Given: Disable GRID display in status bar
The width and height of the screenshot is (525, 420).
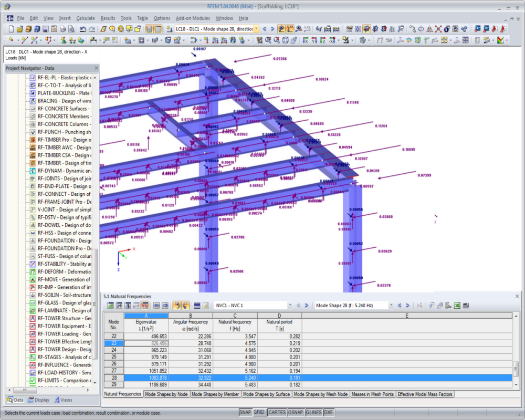Looking at the screenshot, I should point(259,413).
